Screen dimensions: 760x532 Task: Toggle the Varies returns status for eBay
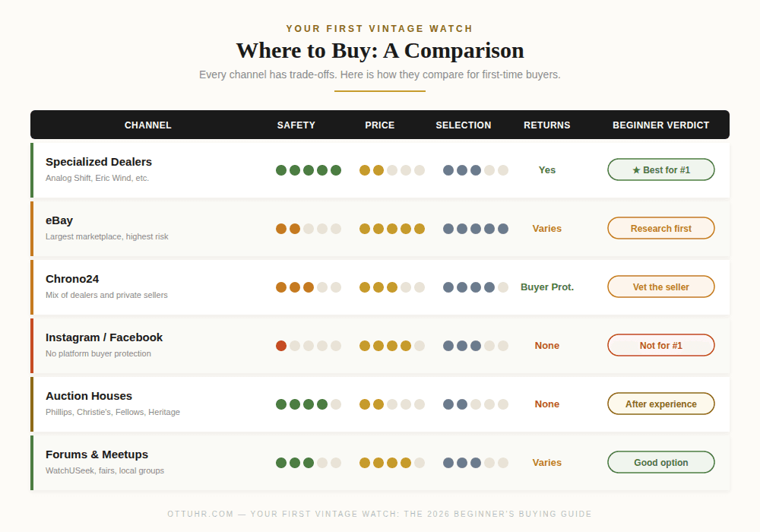[547, 228]
